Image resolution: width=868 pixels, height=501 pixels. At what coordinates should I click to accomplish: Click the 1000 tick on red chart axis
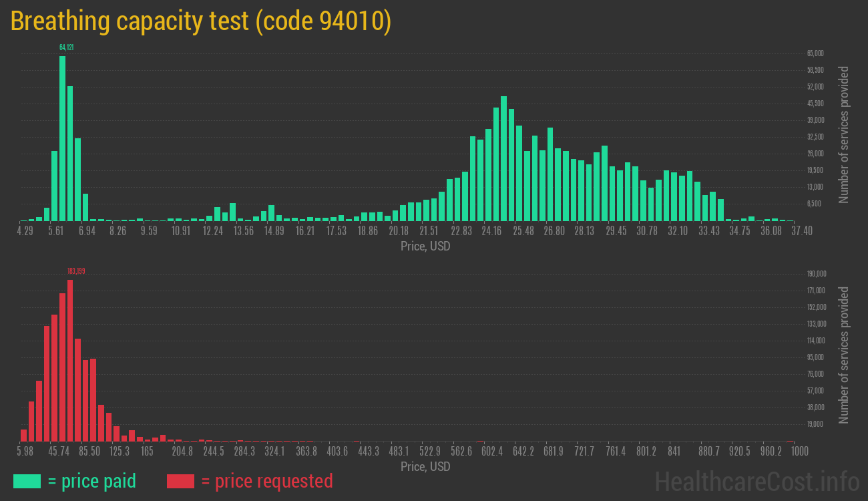pyautogui.click(x=799, y=452)
